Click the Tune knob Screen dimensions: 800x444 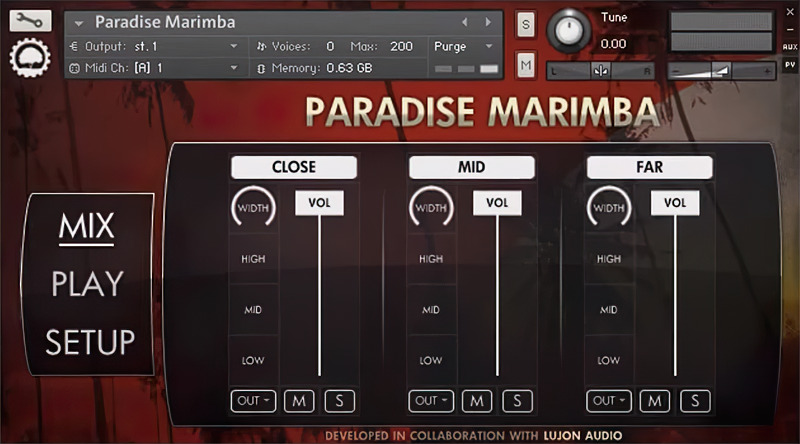(569, 31)
